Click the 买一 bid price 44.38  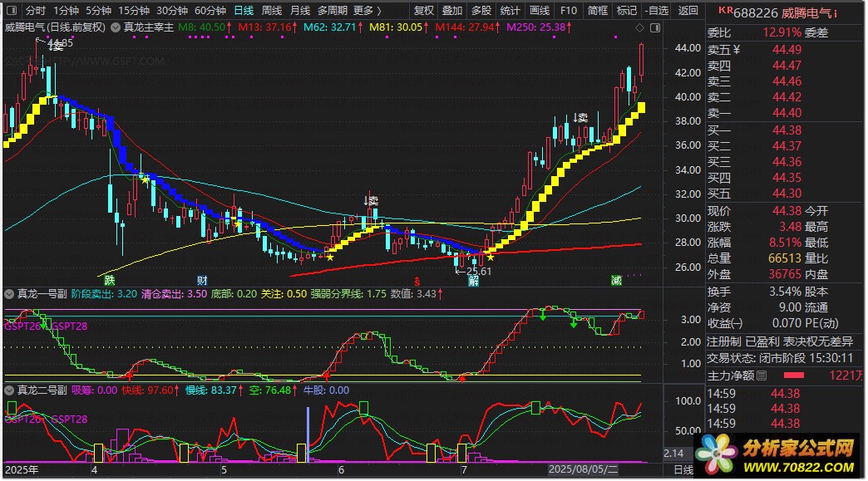click(787, 130)
